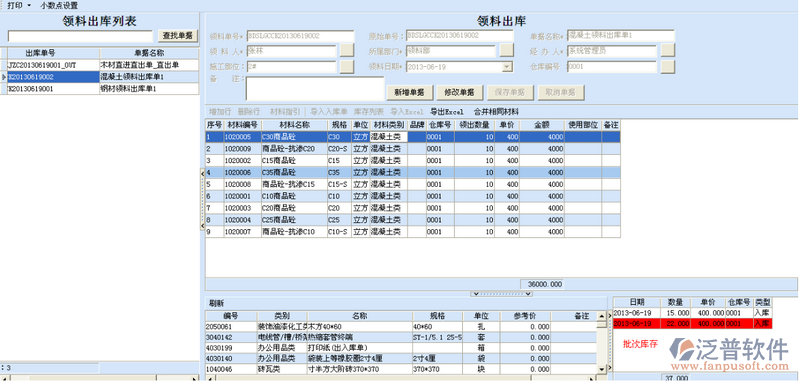Click 导出Excel toolbar item
This screenshot has height=382, width=799.
point(447,112)
